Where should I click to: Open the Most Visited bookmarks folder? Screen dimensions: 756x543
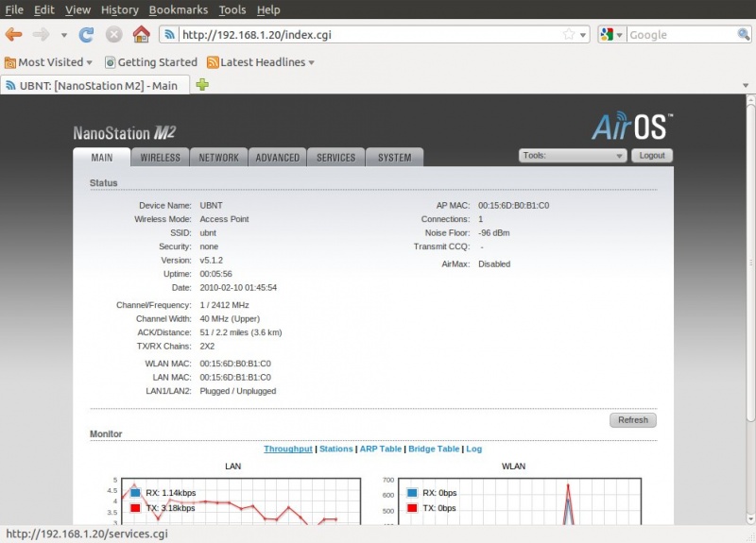tap(48, 62)
